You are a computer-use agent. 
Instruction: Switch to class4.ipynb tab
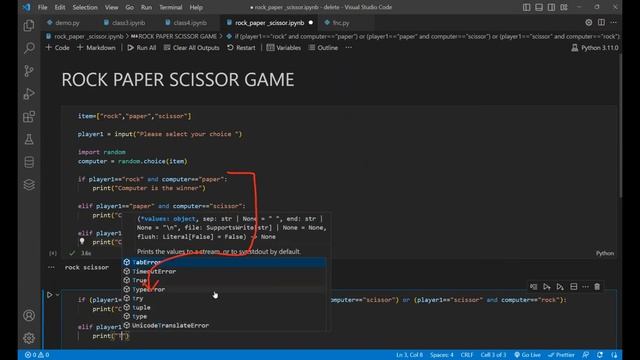coord(186,23)
